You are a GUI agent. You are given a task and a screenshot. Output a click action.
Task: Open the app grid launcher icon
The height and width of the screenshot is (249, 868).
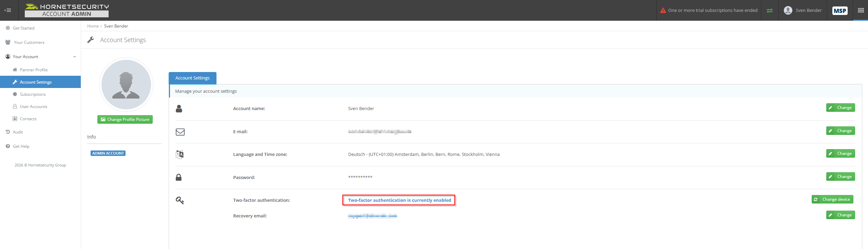click(861, 10)
